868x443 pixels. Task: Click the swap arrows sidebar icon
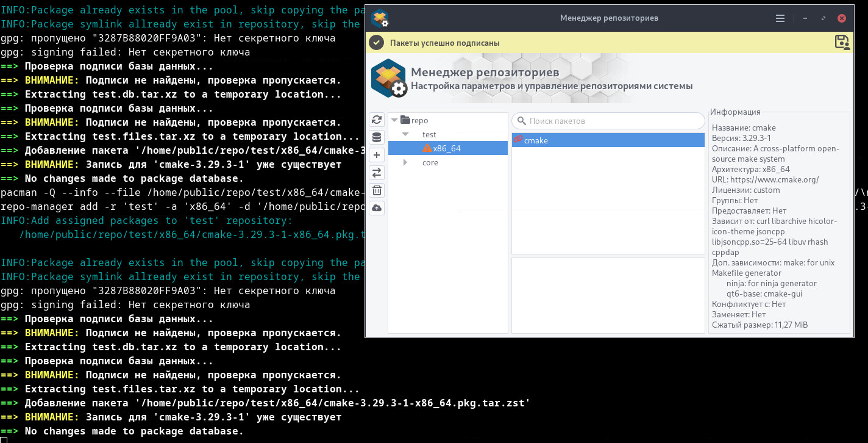377,173
